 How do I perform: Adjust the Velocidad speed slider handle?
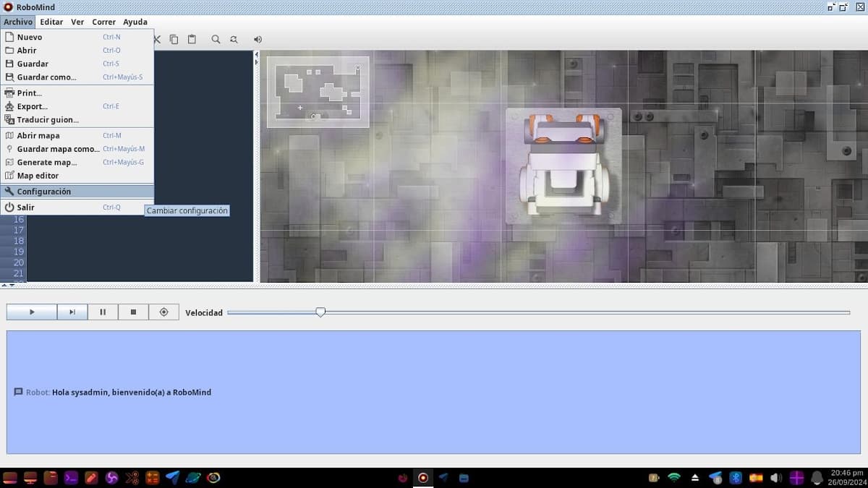[320, 312]
